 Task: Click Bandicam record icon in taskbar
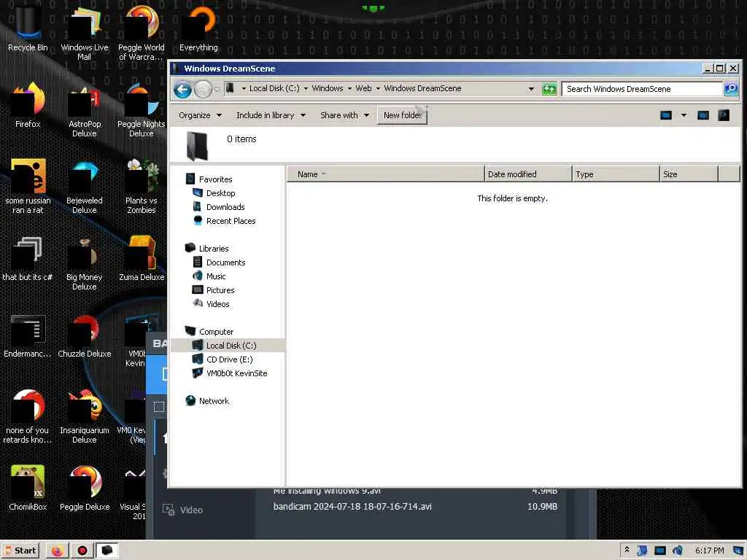click(x=82, y=551)
